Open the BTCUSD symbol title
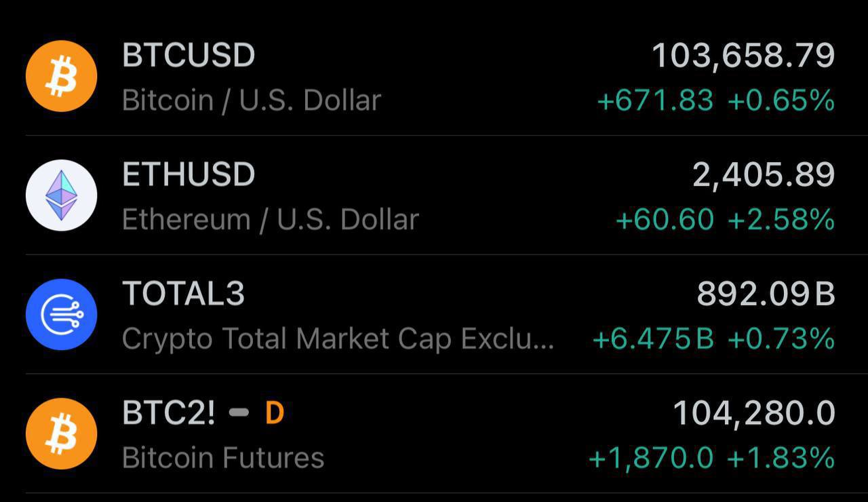Viewport: 868px width, 502px height. 189,55
